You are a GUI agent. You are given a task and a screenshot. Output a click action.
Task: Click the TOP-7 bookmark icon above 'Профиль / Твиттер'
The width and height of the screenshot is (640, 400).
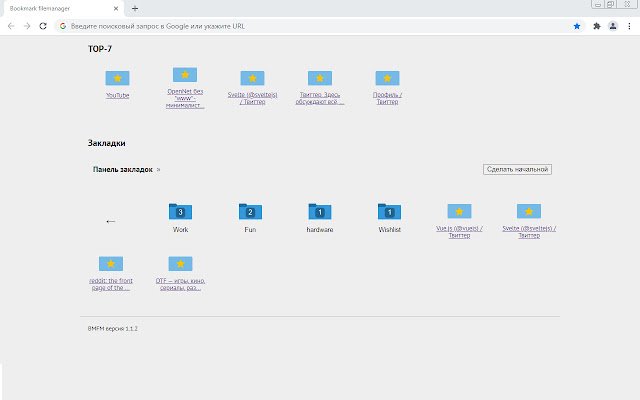pyautogui.click(x=387, y=78)
